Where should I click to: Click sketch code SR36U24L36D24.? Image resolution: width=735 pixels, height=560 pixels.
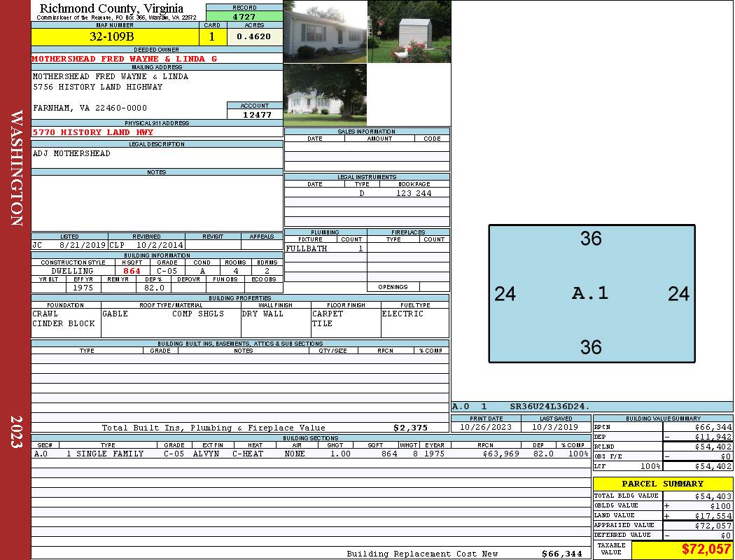tap(549, 407)
